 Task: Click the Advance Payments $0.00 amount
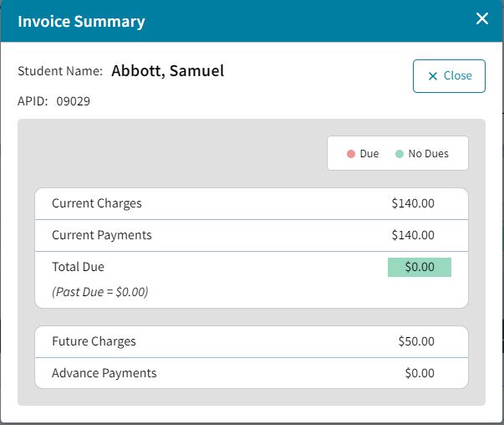[420, 373]
